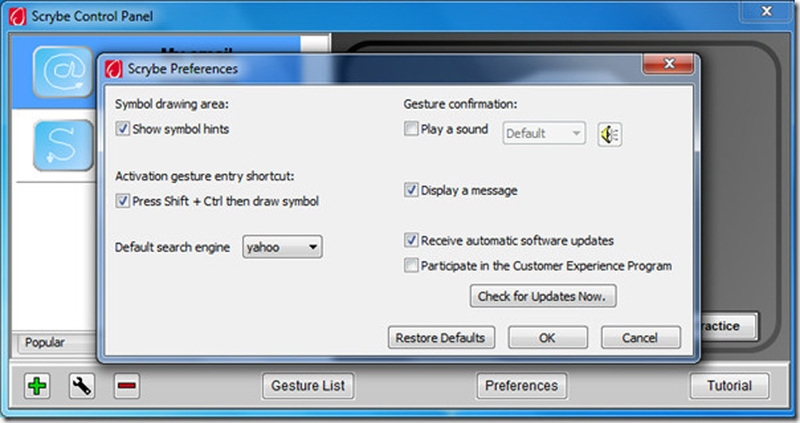Toggle Display a message checkbox

click(x=411, y=190)
